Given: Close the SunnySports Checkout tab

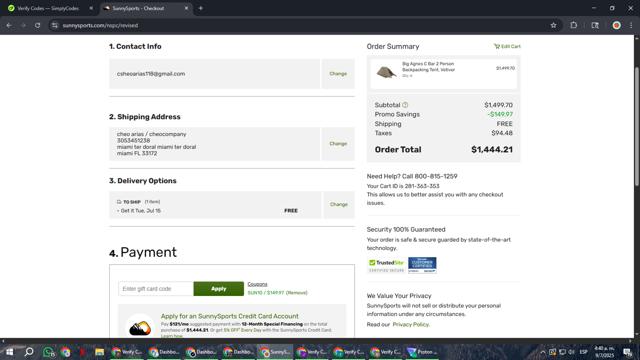Looking at the screenshot, I should (x=187, y=8).
